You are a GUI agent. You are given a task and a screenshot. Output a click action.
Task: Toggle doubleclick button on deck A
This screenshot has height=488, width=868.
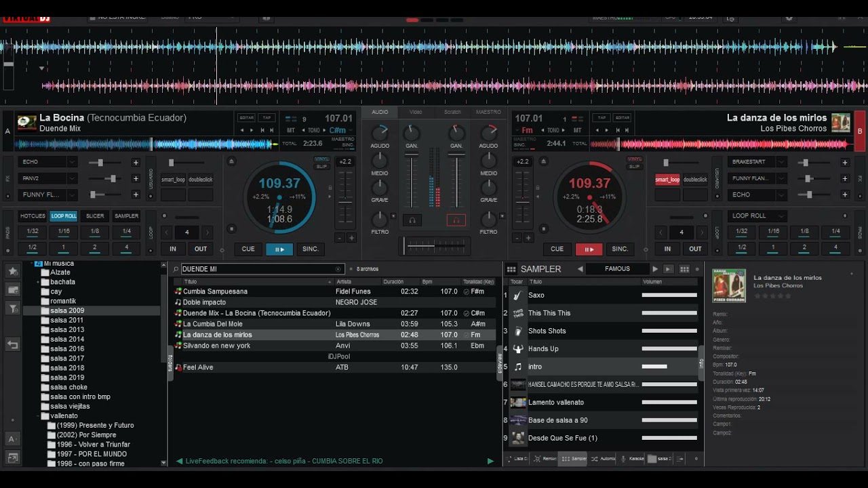pos(201,180)
